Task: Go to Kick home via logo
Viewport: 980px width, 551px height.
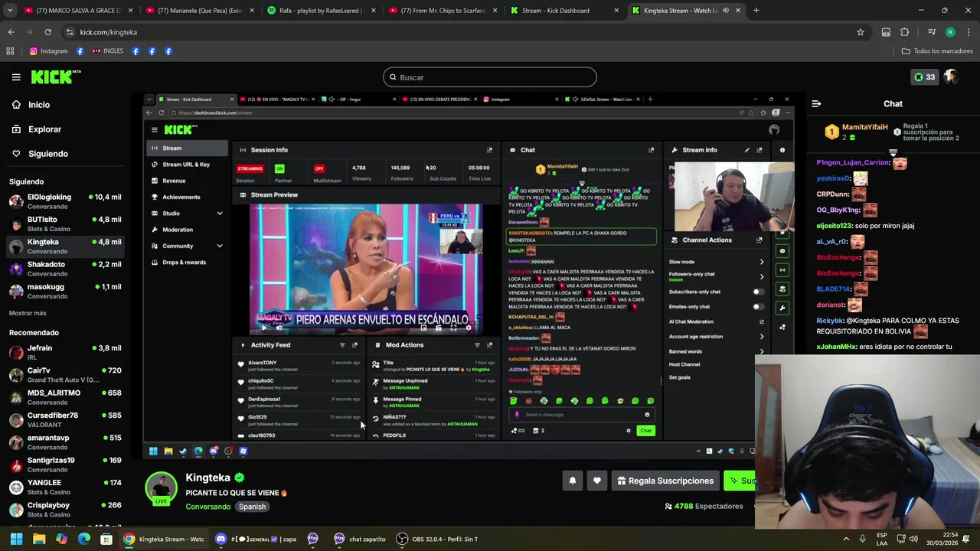Action: [56, 77]
